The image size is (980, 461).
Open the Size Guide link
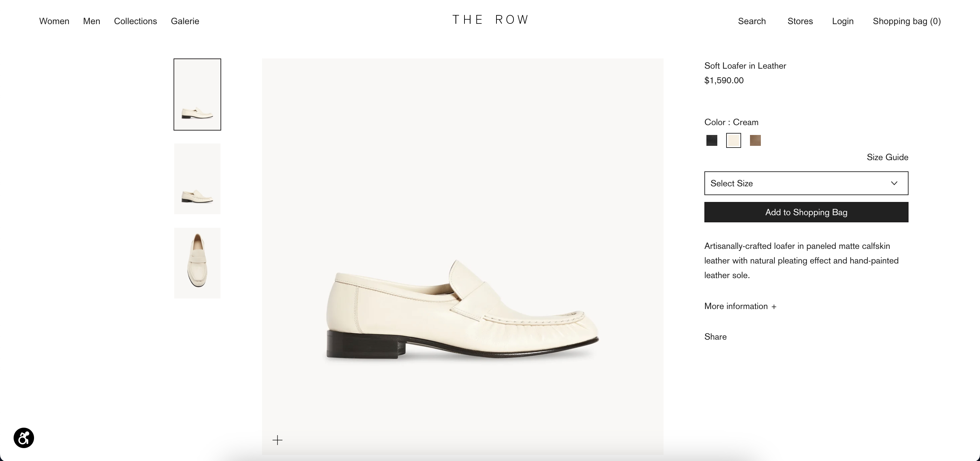tap(887, 157)
